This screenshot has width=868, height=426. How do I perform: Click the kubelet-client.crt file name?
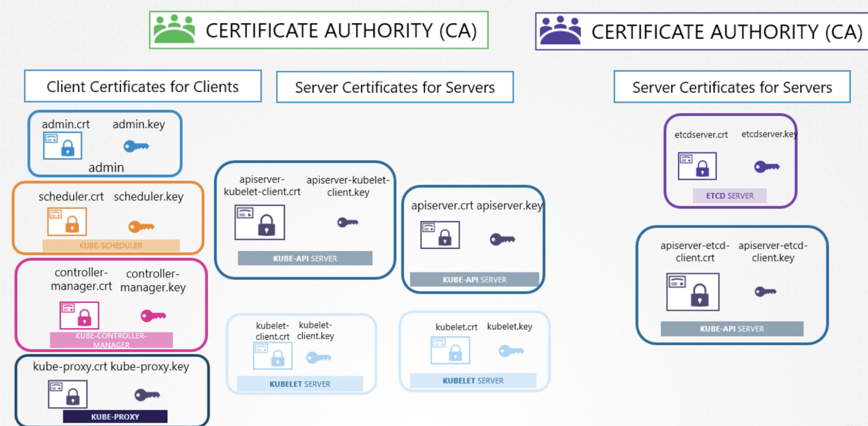tap(273, 331)
